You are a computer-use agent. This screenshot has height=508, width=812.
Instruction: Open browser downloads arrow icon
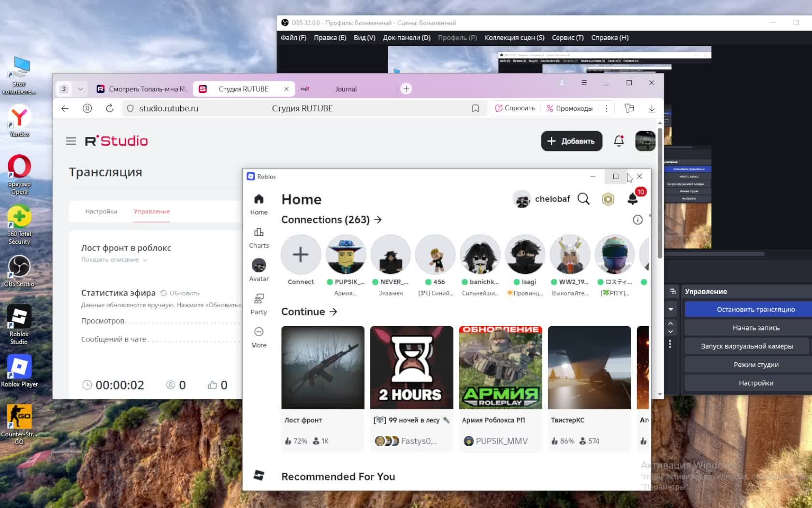point(652,108)
